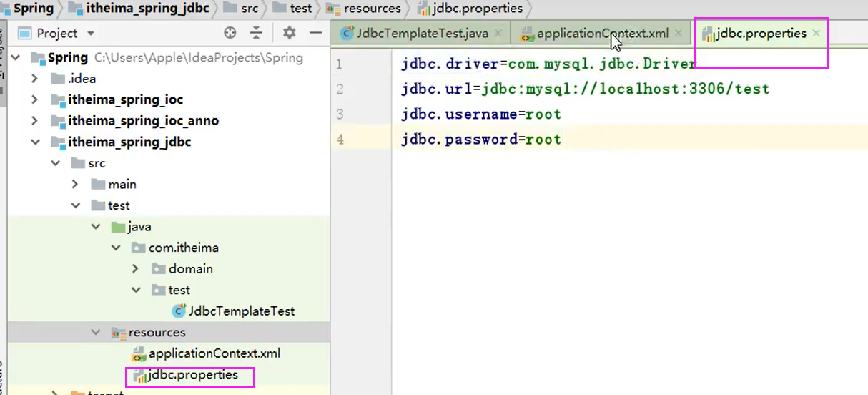This screenshot has width=868, height=395.
Task: Select the src folder in tree
Action: pos(97,163)
